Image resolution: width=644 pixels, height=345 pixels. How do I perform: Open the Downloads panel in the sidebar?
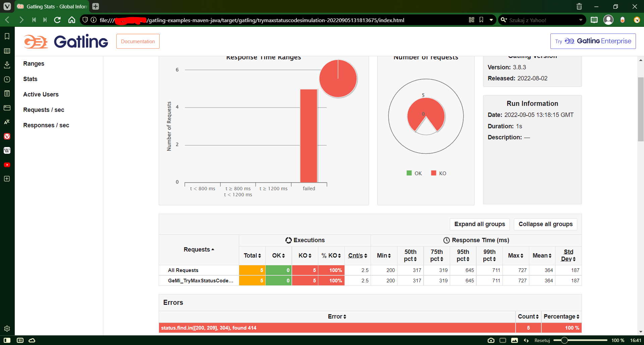point(7,65)
